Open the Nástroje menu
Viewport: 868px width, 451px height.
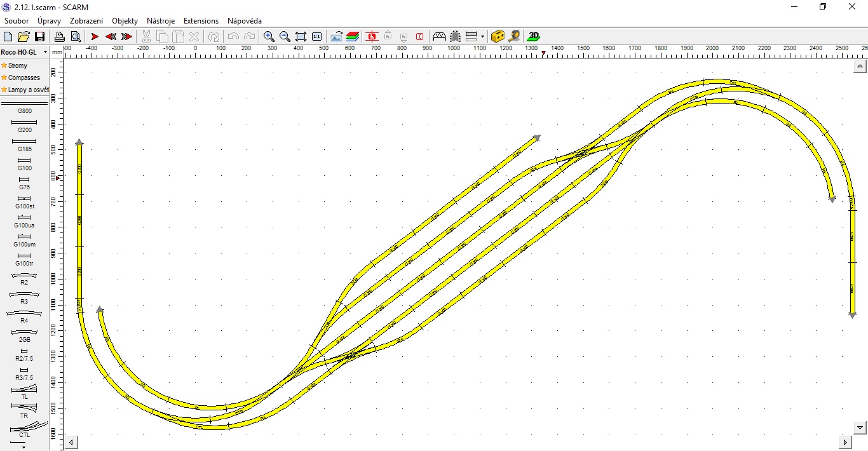click(161, 21)
